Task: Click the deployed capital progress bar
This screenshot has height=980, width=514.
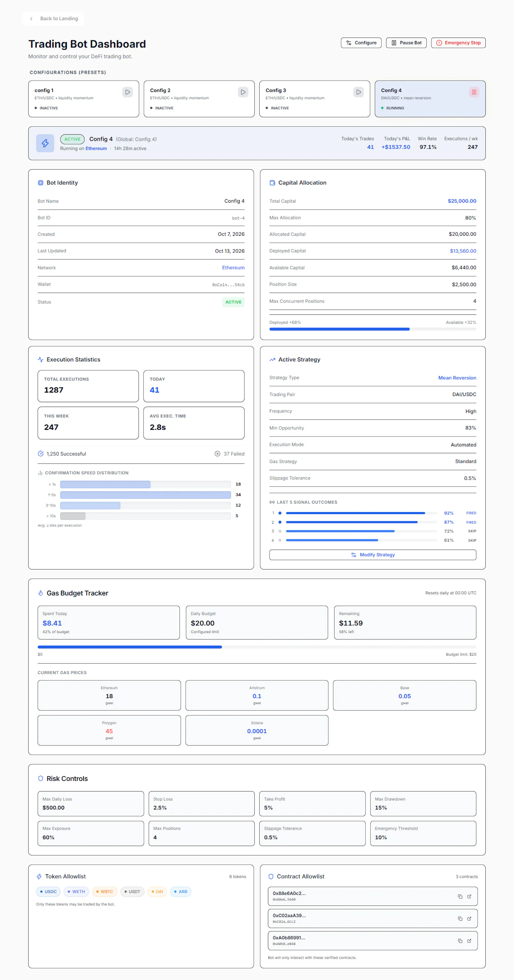Action: pos(372,329)
